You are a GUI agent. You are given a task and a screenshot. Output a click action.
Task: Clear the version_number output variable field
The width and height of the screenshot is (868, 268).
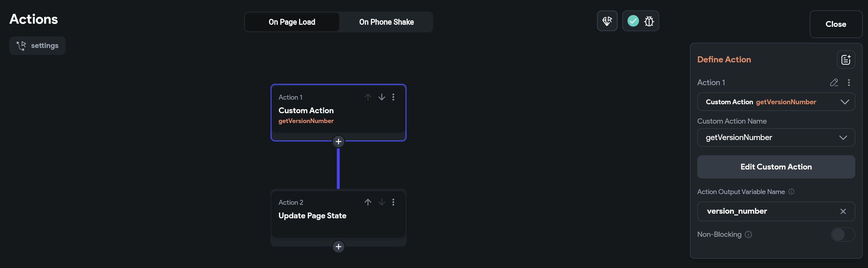(843, 212)
